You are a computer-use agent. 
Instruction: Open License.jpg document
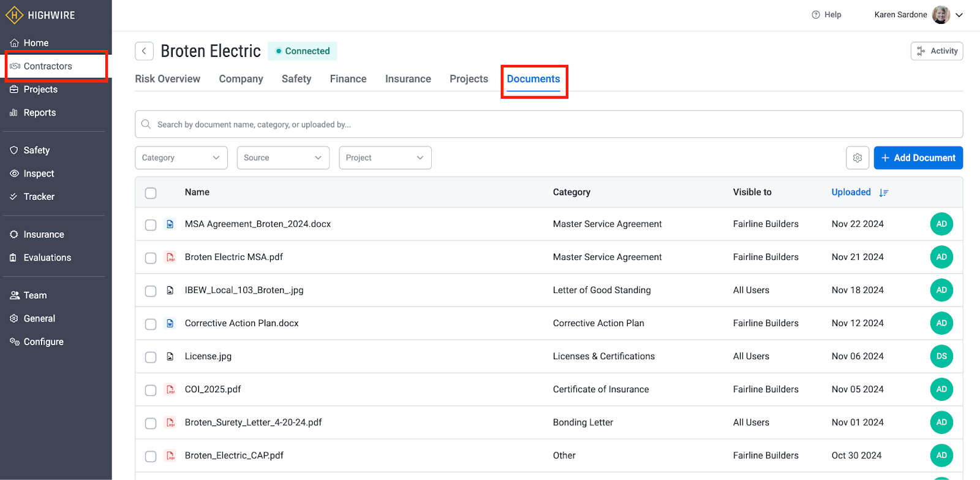[208, 357]
